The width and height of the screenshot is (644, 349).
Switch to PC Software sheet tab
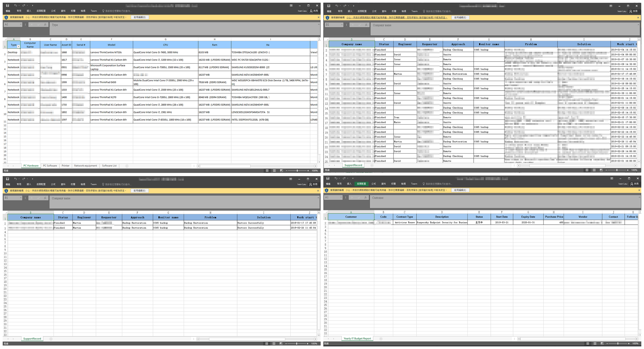(x=50, y=166)
